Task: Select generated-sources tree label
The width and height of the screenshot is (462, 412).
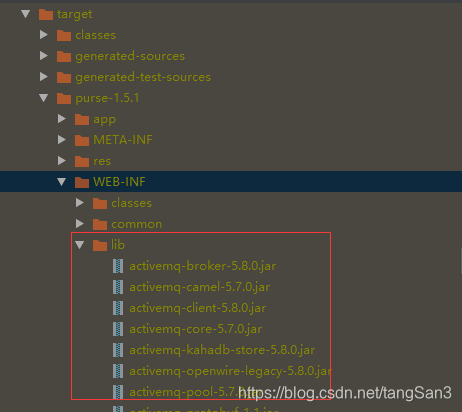Action: [130, 56]
